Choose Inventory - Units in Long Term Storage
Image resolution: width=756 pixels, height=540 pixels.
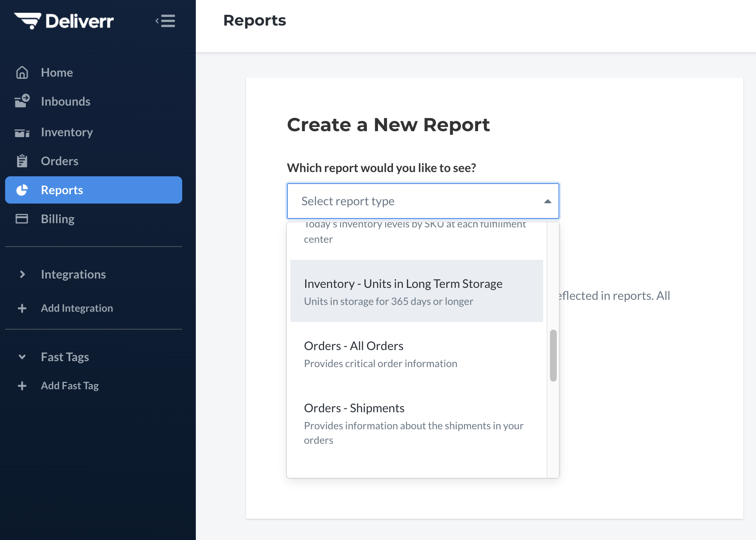tap(417, 291)
